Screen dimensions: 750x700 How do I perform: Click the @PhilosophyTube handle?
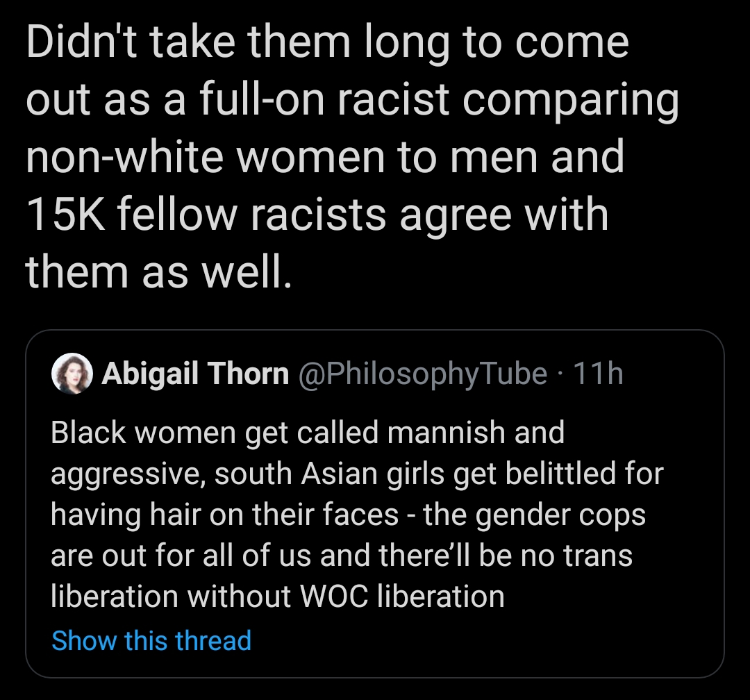[422, 375]
